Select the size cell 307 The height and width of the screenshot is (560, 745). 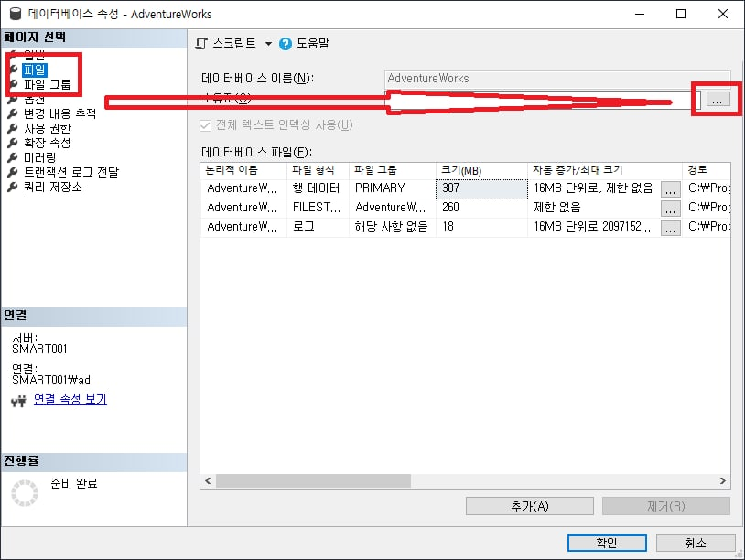pyautogui.click(x=481, y=188)
